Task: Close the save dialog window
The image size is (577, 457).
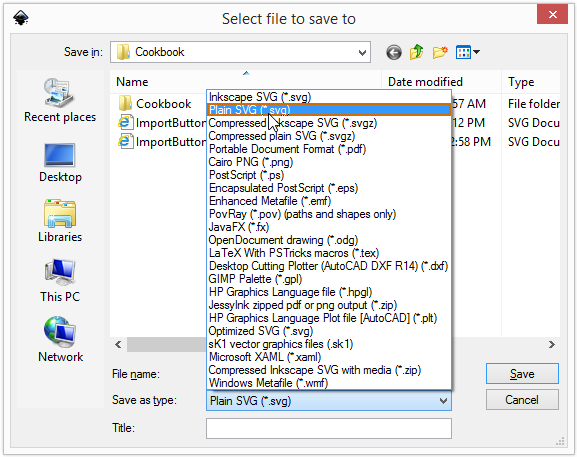Action: point(552,14)
